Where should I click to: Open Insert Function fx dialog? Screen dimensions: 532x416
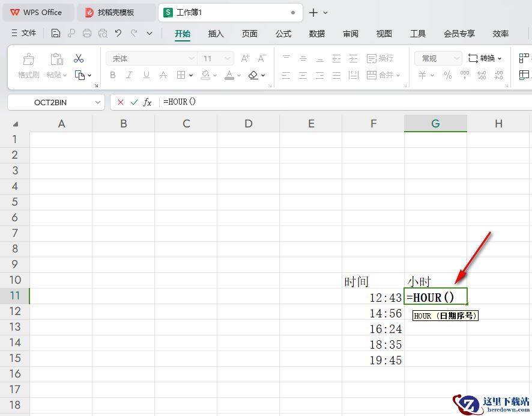coord(147,102)
